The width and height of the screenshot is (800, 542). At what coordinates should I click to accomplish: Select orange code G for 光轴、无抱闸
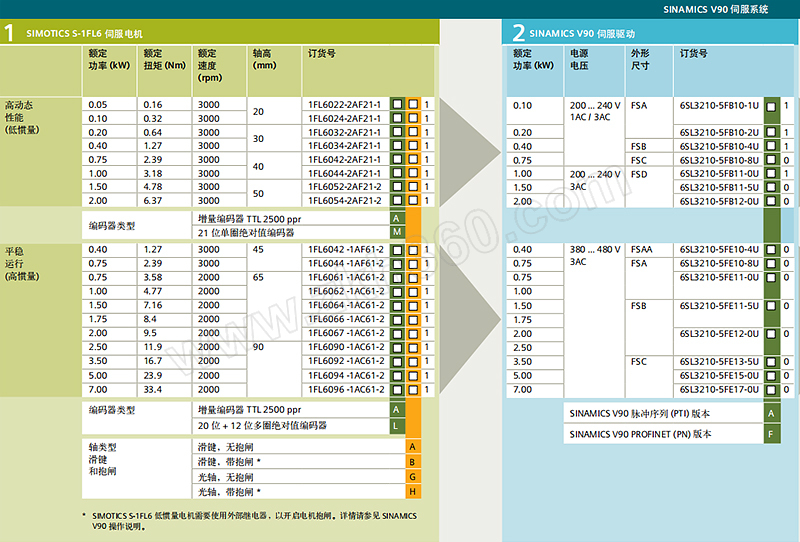click(413, 477)
